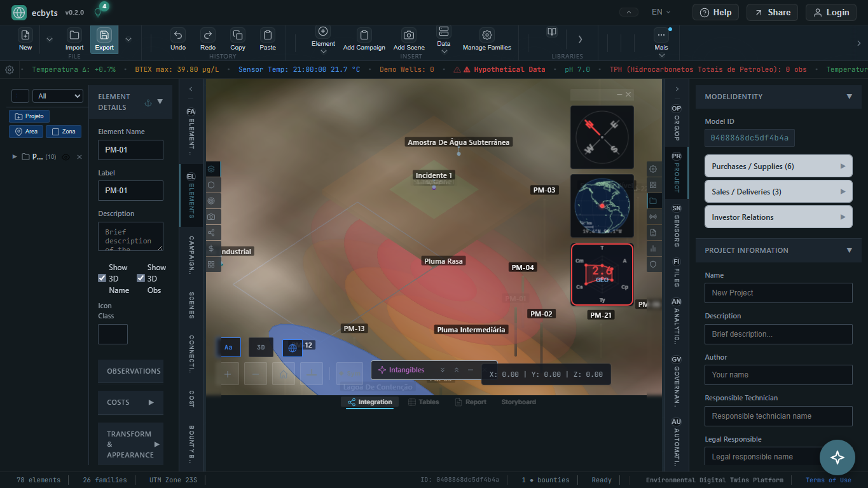This screenshot has width=868, height=488.
Task: Click the anchor icon in Element Details
Action: click(x=148, y=102)
